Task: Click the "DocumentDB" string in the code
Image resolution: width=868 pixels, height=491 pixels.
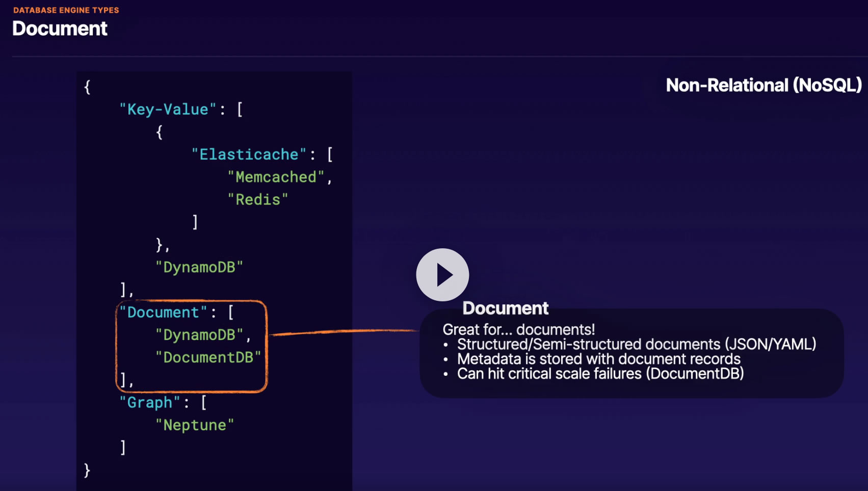Action: click(208, 357)
